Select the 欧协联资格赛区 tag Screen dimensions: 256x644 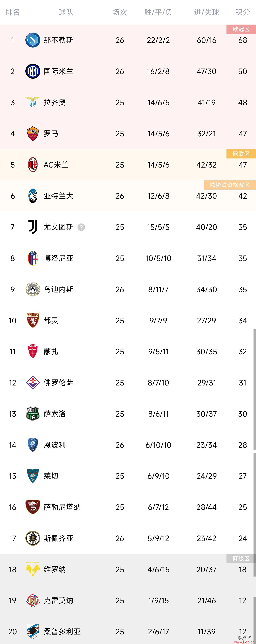click(230, 185)
